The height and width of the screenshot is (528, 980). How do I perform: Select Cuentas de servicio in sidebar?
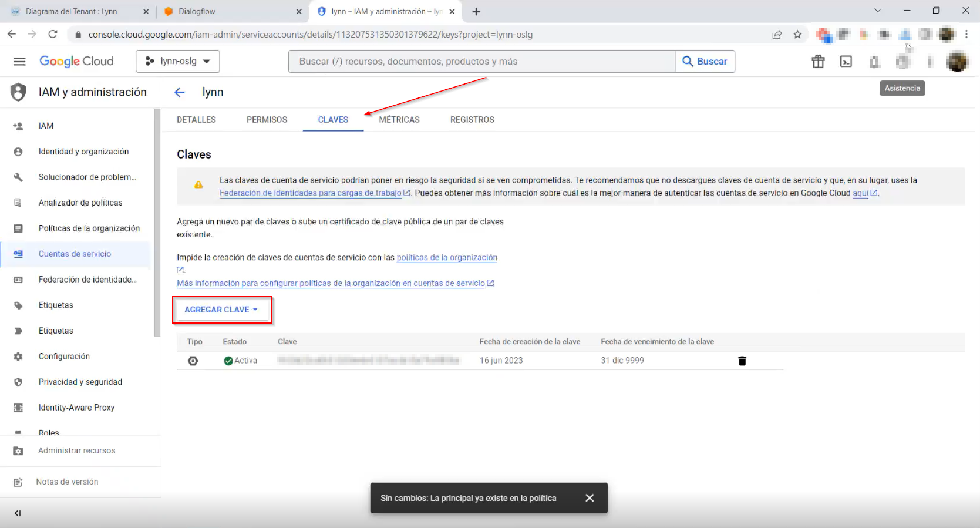click(75, 254)
